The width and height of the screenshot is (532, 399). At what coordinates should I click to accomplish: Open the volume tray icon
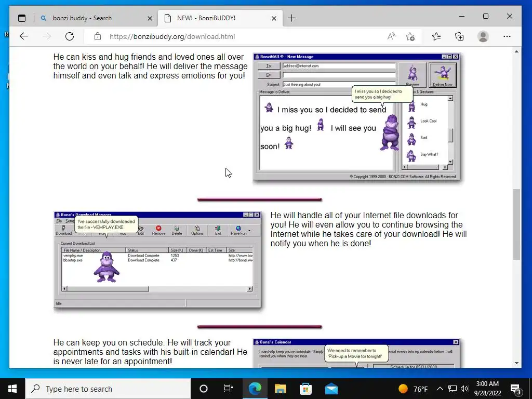[x=464, y=389]
